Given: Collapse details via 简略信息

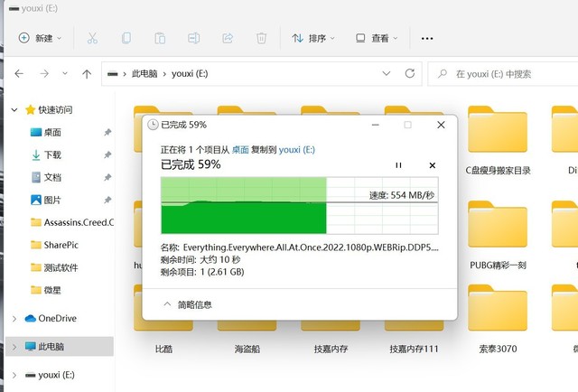Looking at the screenshot, I should click(x=188, y=304).
